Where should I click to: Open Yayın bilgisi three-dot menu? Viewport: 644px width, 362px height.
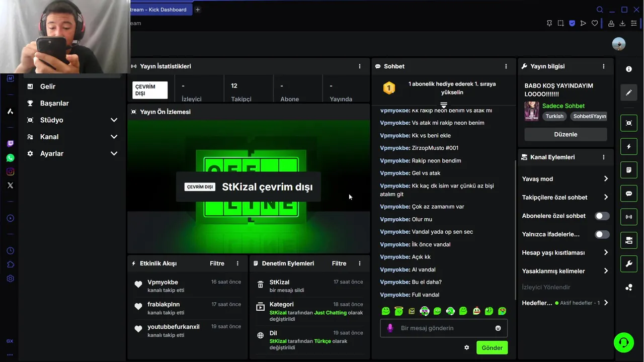coord(603,66)
